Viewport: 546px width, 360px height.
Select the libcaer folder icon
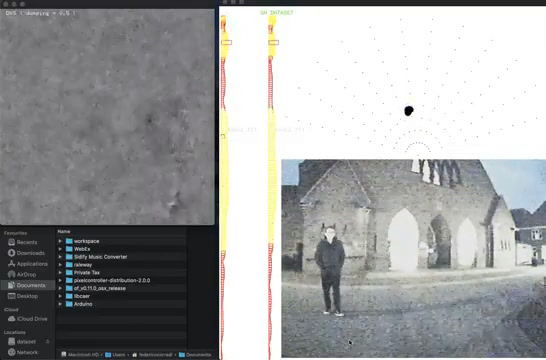click(69, 296)
